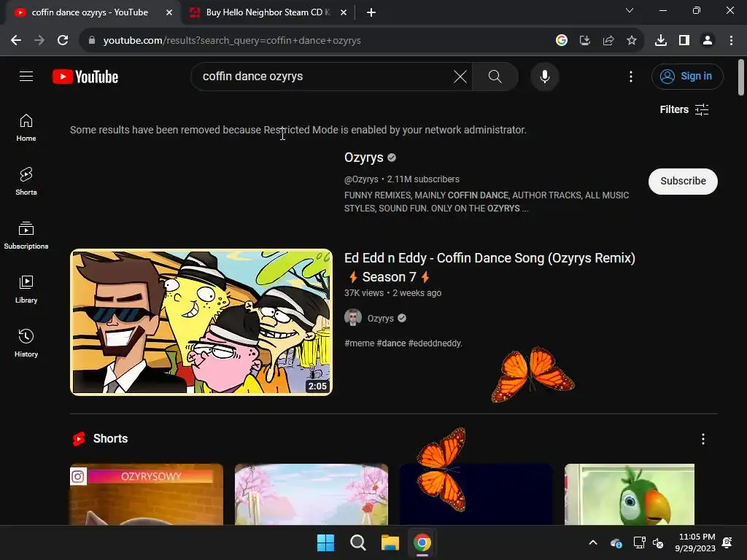Viewport: 747px width, 560px height.
Task: Open a new browser tab
Action: click(x=371, y=13)
